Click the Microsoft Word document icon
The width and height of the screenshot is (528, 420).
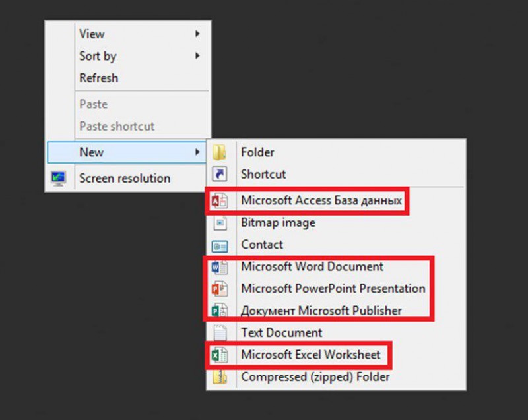coord(220,267)
